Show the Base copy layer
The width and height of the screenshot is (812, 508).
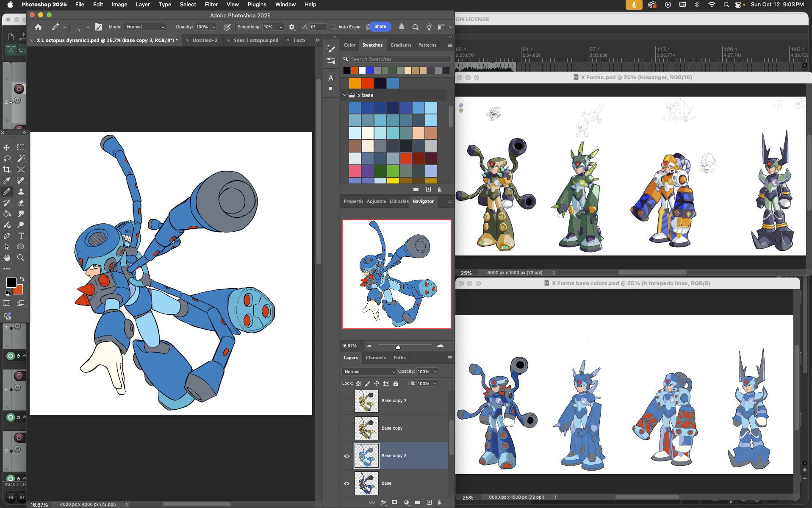[346, 428]
